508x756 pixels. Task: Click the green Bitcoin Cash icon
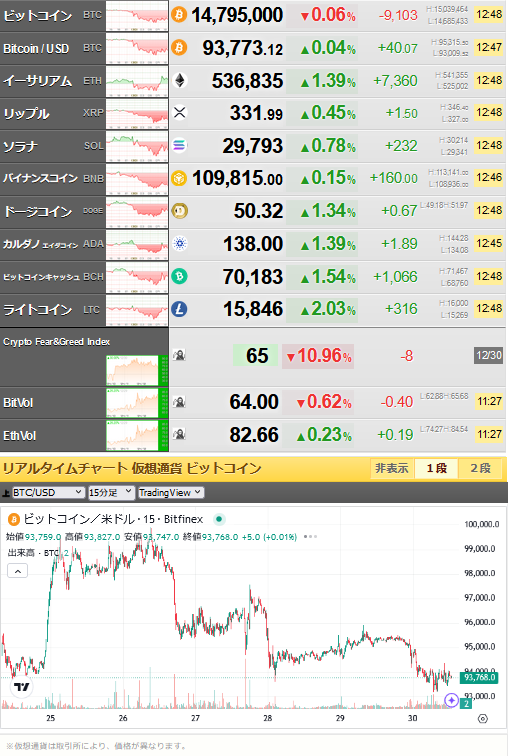(179, 276)
